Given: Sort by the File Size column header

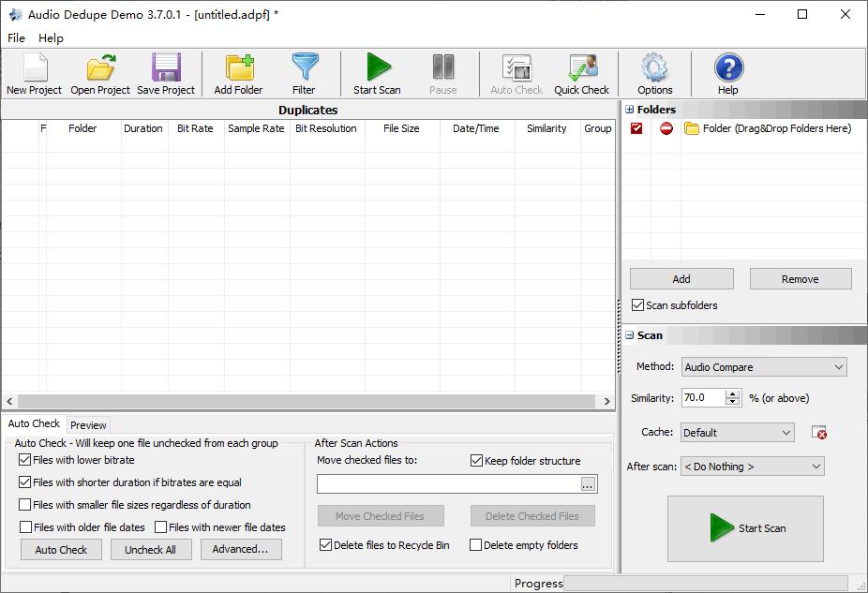Looking at the screenshot, I should pos(402,128).
